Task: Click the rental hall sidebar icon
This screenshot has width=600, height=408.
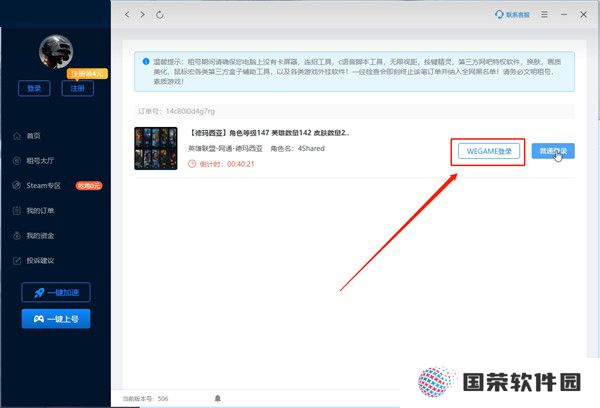Action: 16,161
